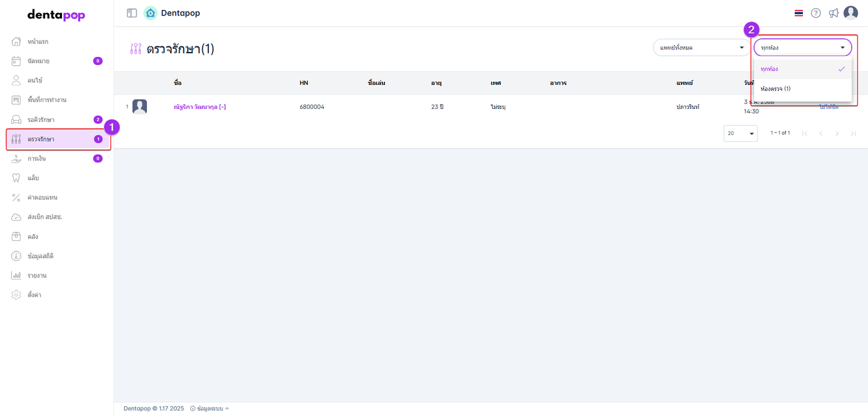Viewport: 868px width, 415px height.
Task: Click the รายงาน bar chart icon
Action: click(17, 276)
